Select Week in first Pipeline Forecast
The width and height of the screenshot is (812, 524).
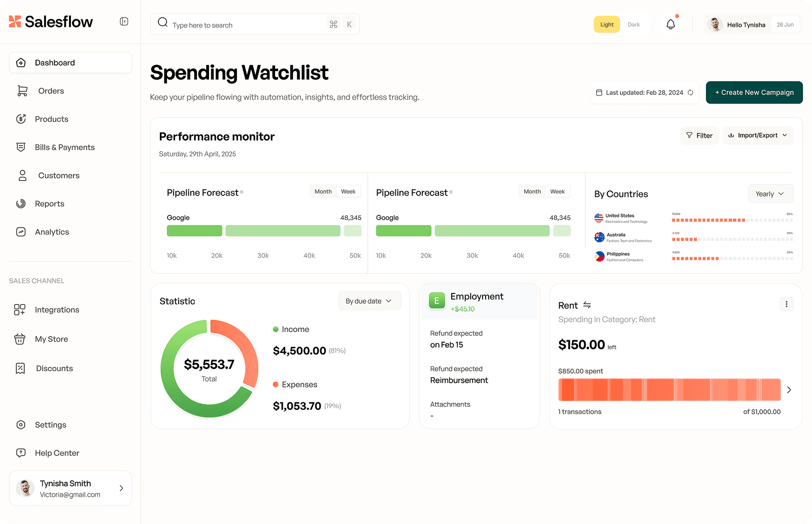[x=348, y=191]
